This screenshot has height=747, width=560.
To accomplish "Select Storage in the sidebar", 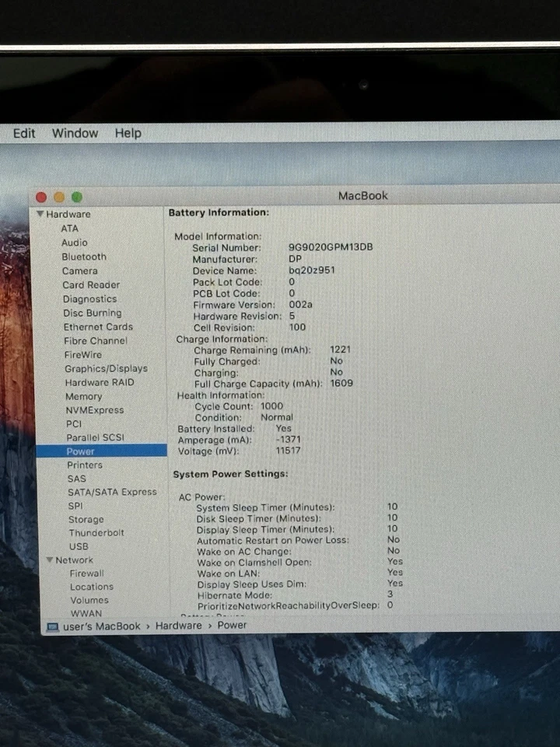I will [86, 519].
